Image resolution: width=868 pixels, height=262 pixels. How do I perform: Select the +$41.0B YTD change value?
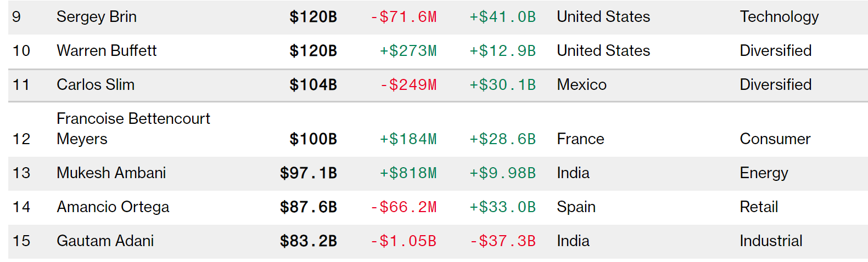[502, 17]
